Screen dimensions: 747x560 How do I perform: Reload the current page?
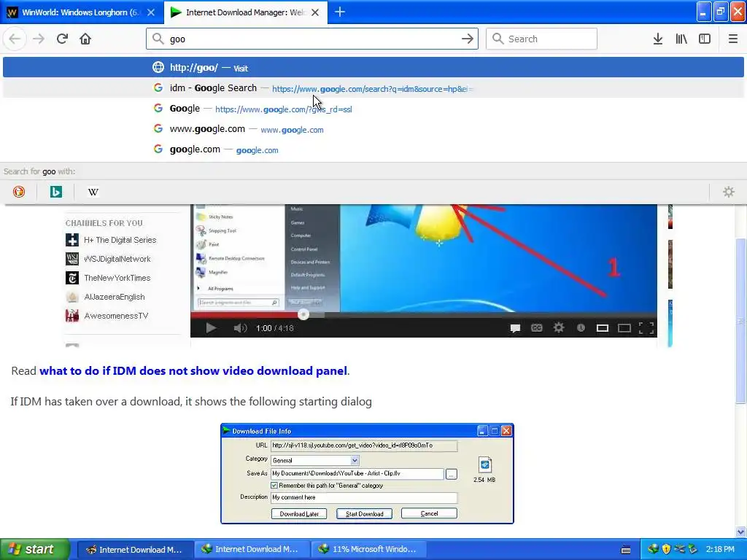62,39
